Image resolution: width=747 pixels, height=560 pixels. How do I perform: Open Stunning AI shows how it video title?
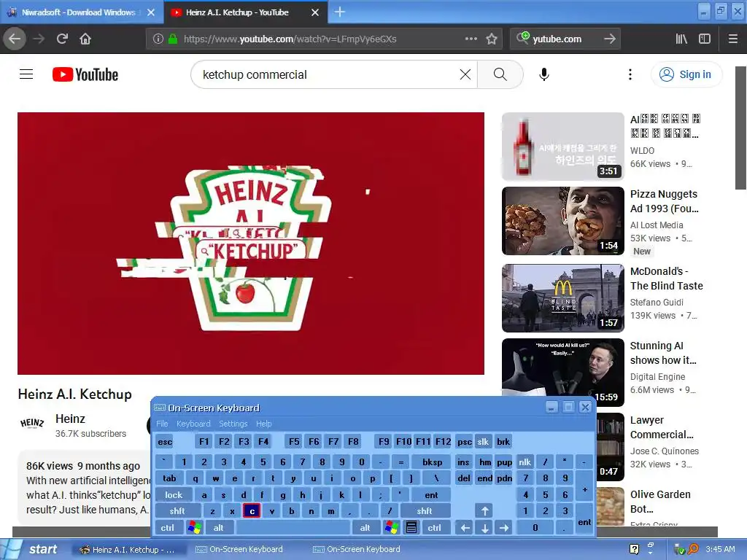(x=663, y=353)
